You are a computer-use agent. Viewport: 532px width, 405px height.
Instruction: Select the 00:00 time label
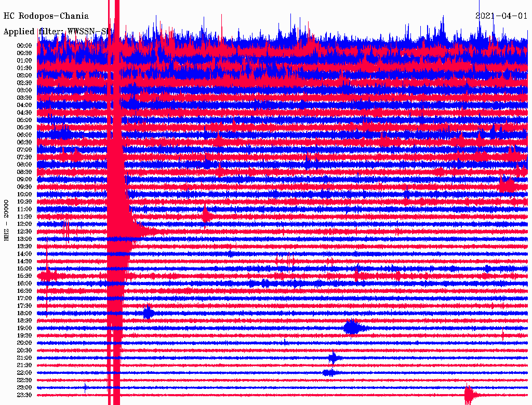tap(24, 46)
